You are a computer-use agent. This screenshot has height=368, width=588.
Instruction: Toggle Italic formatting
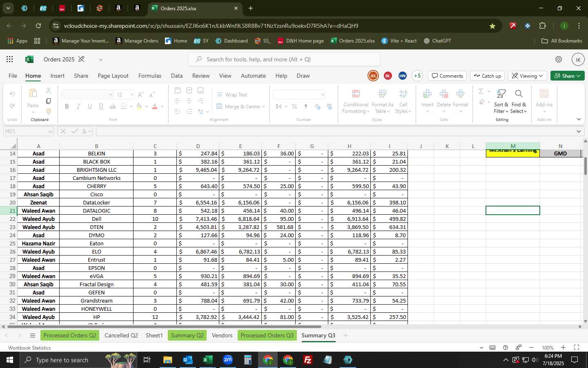pyautogui.click(x=78, y=106)
